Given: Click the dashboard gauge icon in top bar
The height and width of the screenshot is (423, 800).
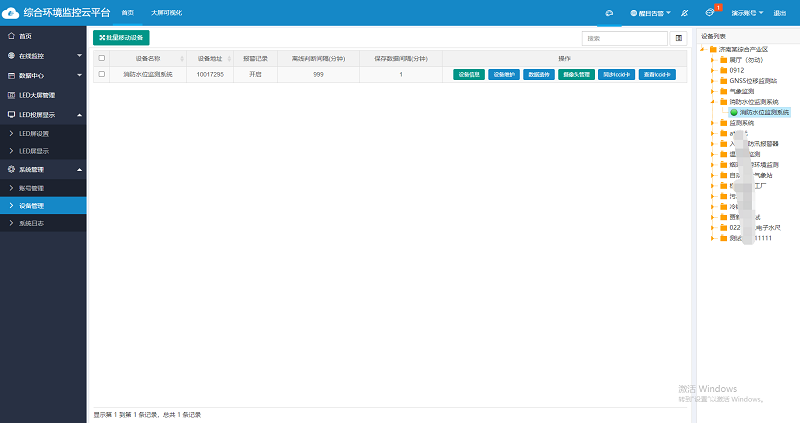Looking at the screenshot, I should tap(609, 13).
